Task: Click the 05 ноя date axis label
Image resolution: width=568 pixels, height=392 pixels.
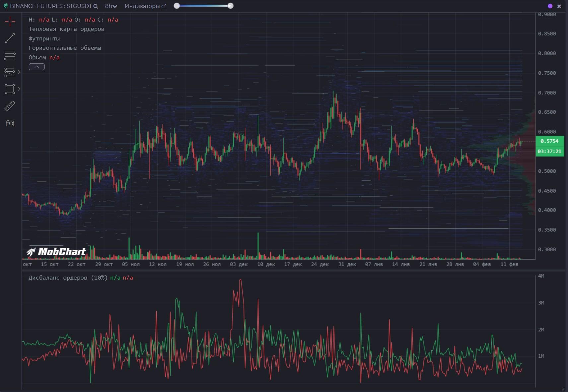Action: tap(131, 264)
